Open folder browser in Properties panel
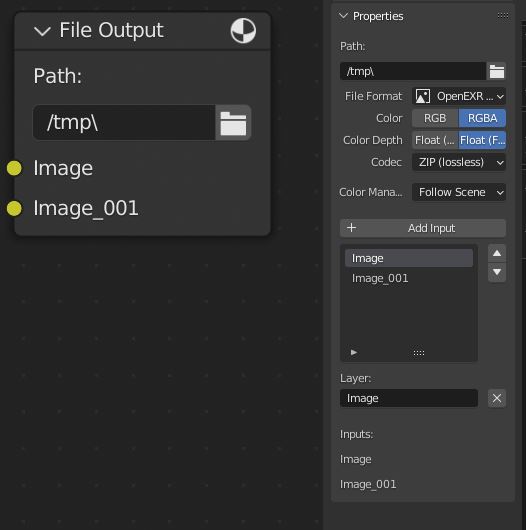Image resolution: width=526 pixels, height=530 pixels. [x=496, y=71]
